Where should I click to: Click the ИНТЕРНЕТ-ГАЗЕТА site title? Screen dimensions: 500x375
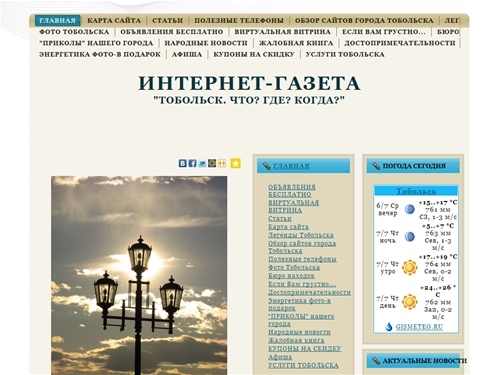(x=249, y=83)
